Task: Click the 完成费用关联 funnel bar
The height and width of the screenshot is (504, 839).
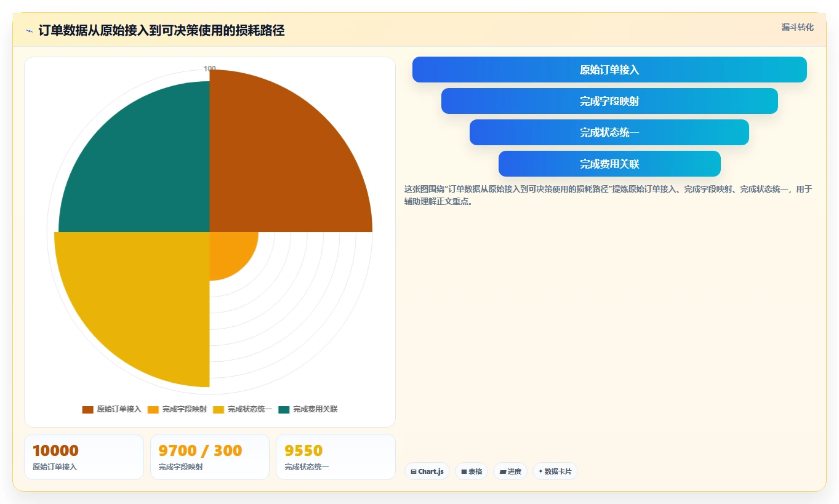Action: [x=609, y=164]
